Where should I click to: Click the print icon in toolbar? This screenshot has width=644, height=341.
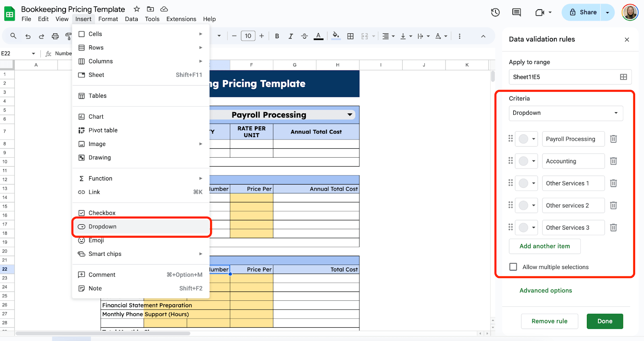click(55, 36)
